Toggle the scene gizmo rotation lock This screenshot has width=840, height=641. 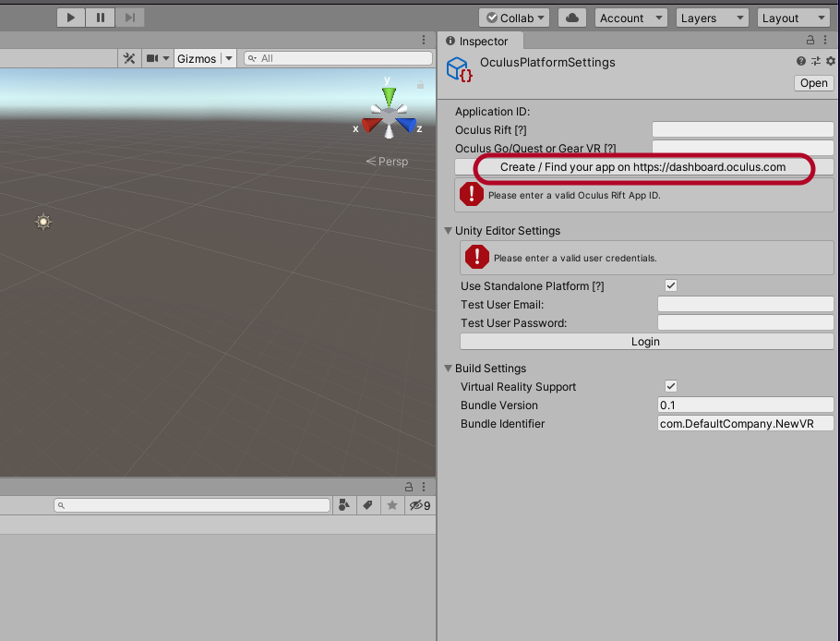[421, 85]
